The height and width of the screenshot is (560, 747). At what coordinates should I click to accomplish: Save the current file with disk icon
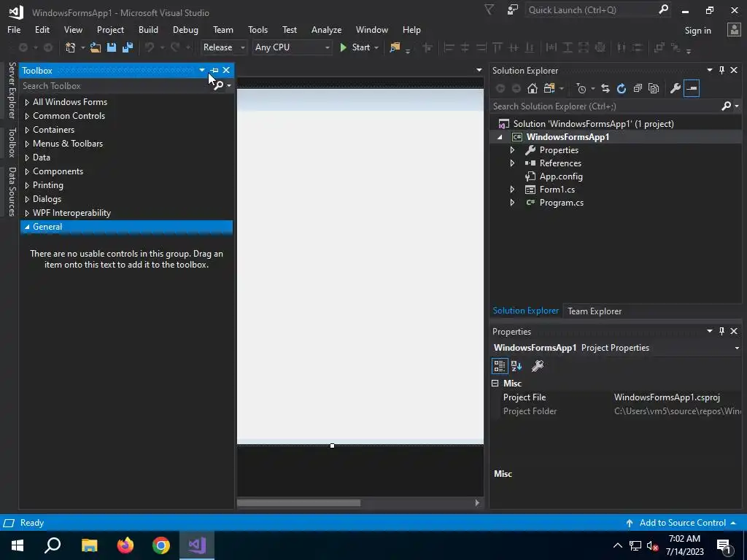click(x=112, y=47)
